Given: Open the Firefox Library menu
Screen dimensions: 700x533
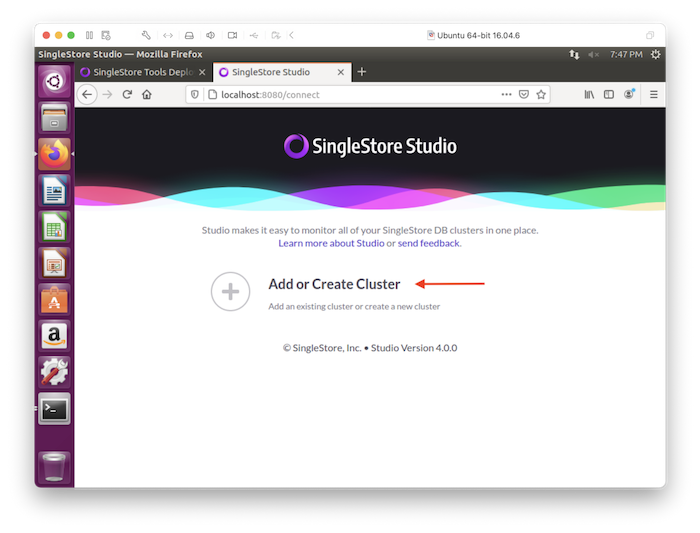Looking at the screenshot, I should [589, 95].
